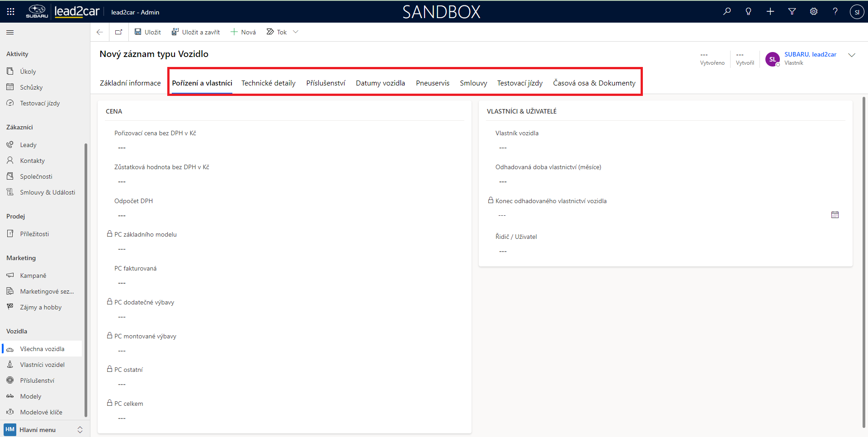Open the app launcher waffle icon
868x437 pixels.
point(10,12)
